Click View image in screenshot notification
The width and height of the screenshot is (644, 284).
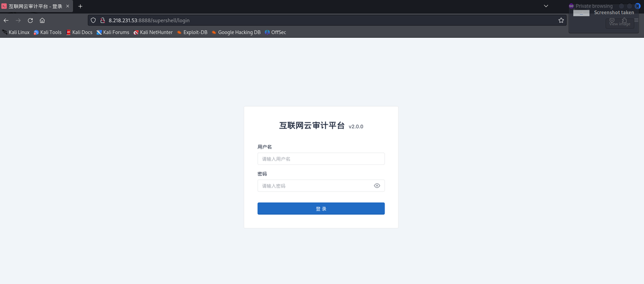[x=619, y=24]
